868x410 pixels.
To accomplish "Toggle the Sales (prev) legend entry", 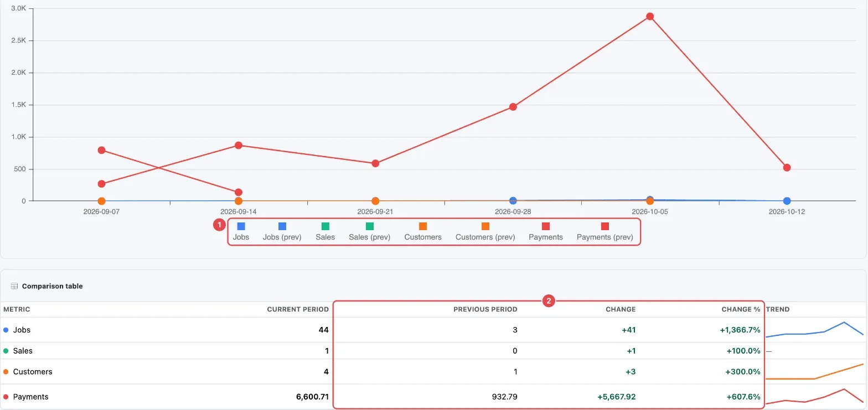I will click(x=369, y=232).
